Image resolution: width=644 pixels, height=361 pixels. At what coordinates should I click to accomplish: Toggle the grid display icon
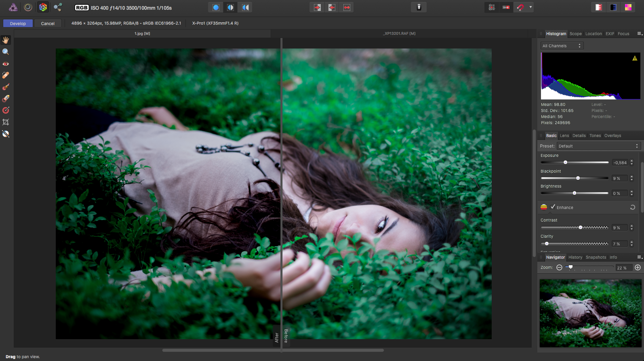click(492, 7)
